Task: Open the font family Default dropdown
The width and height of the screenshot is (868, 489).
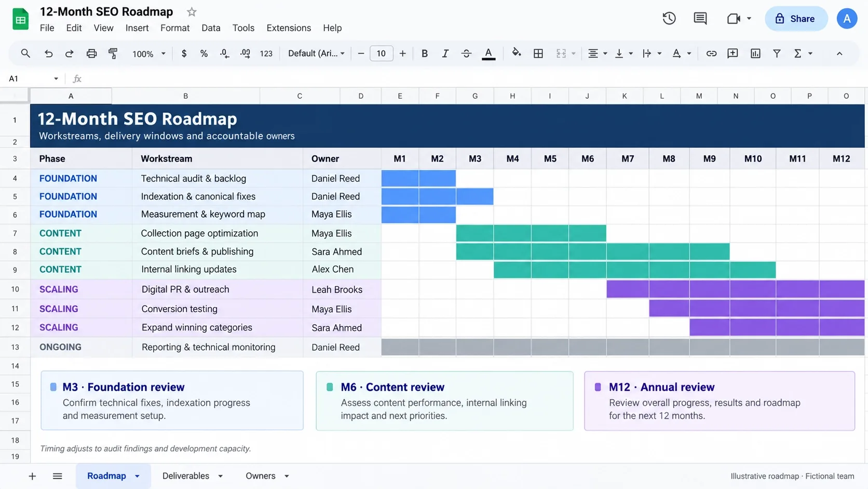Action: point(316,54)
